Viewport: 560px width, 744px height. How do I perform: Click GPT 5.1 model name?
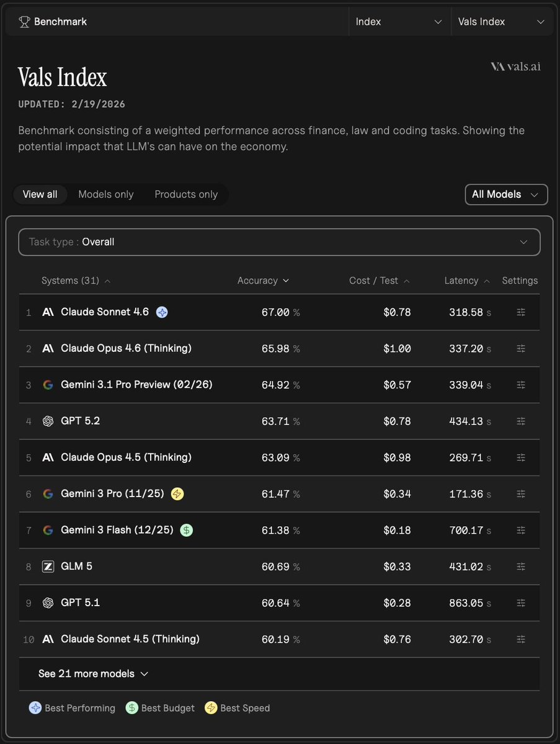coord(80,603)
